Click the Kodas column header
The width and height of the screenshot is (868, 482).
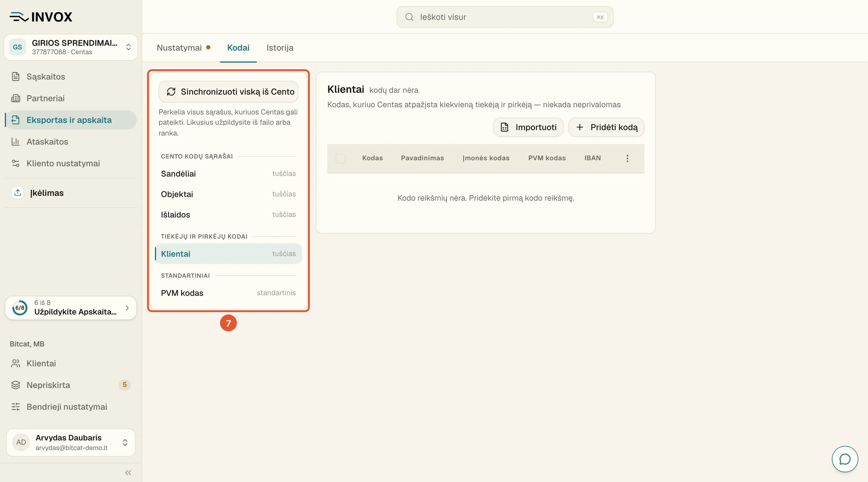point(372,158)
